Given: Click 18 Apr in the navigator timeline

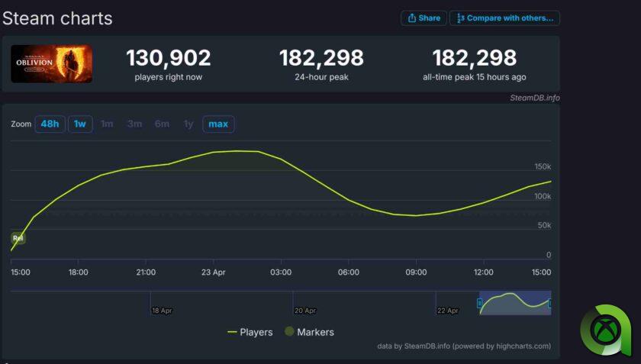Looking at the screenshot, I should pos(161,311).
